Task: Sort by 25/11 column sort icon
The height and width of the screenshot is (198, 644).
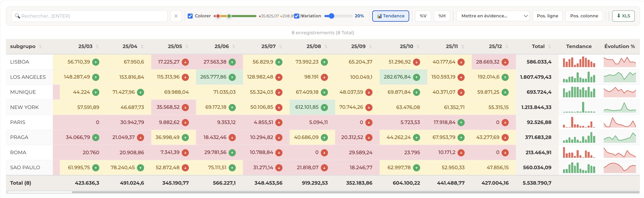Action: pyautogui.click(x=463, y=46)
